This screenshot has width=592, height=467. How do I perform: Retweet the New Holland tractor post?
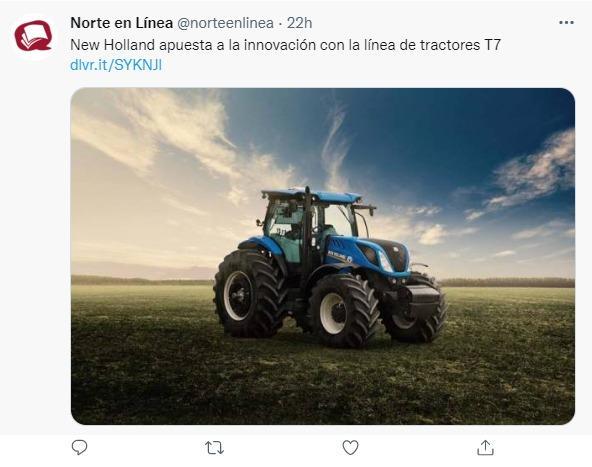214,448
